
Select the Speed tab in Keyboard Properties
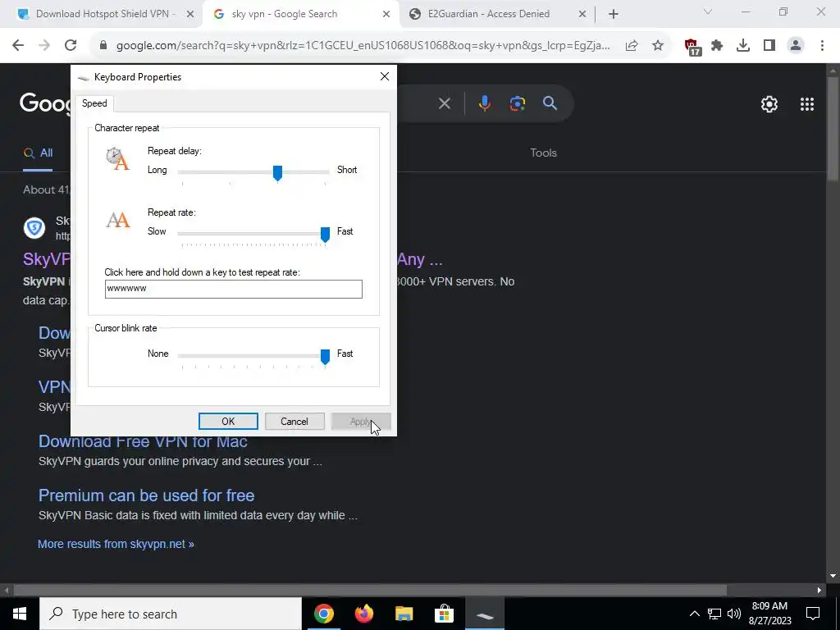coord(94,103)
